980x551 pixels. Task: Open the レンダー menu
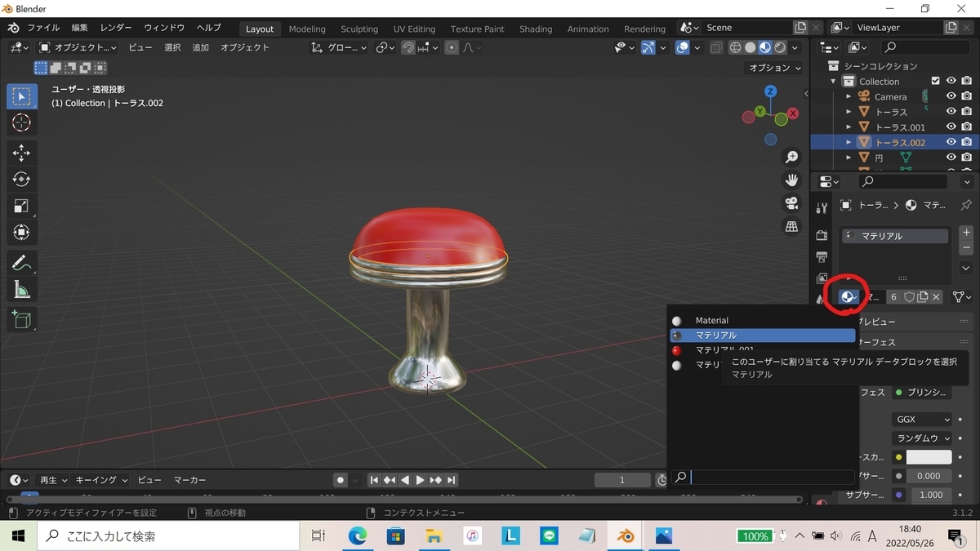pos(116,28)
